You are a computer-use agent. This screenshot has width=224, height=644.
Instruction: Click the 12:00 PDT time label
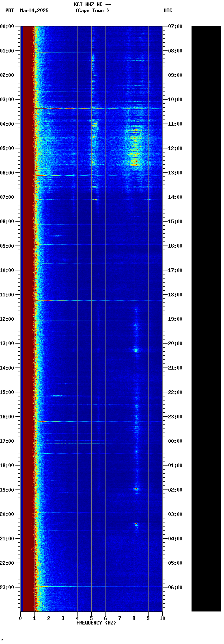[7, 319]
